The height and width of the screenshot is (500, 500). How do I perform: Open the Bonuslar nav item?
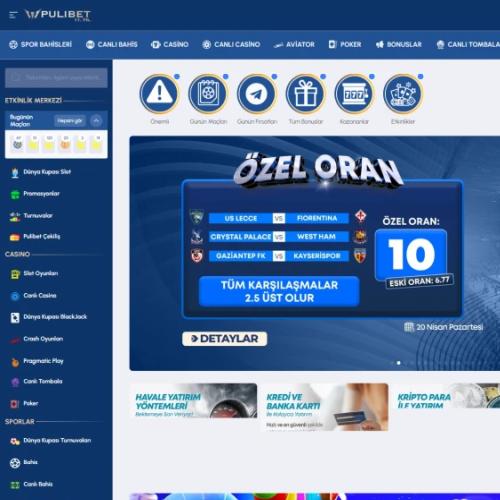[399, 44]
